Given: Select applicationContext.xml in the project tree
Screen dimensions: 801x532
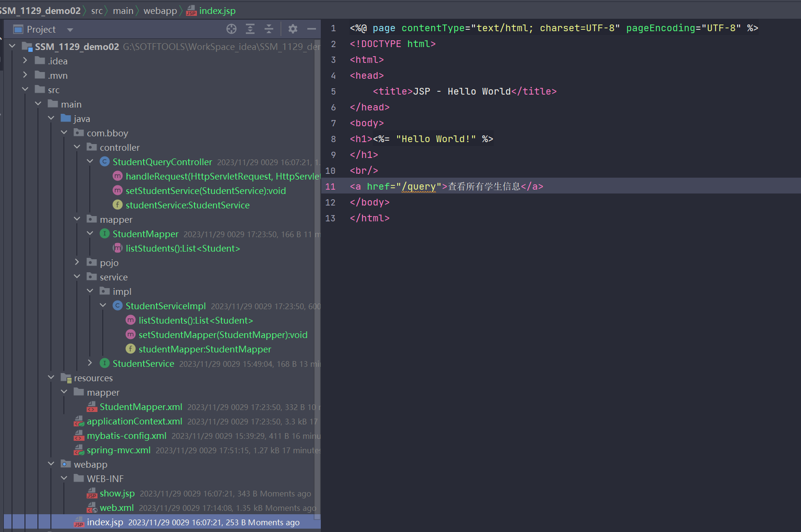Looking at the screenshot, I should [134, 421].
